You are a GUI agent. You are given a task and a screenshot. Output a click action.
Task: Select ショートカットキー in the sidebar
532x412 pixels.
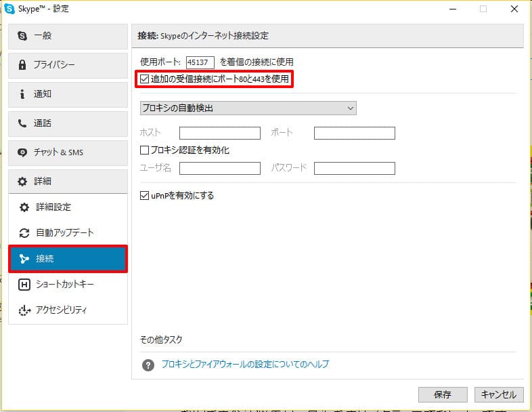click(x=68, y=285)
